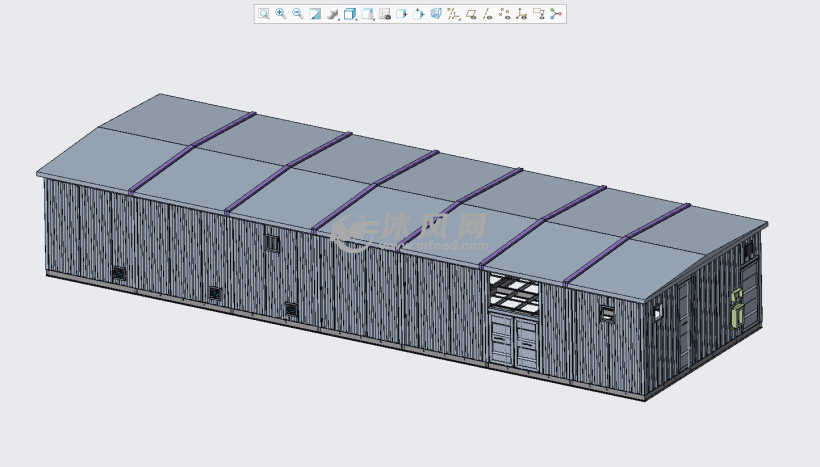Toggle datum axis display

[x=488, y=14]
